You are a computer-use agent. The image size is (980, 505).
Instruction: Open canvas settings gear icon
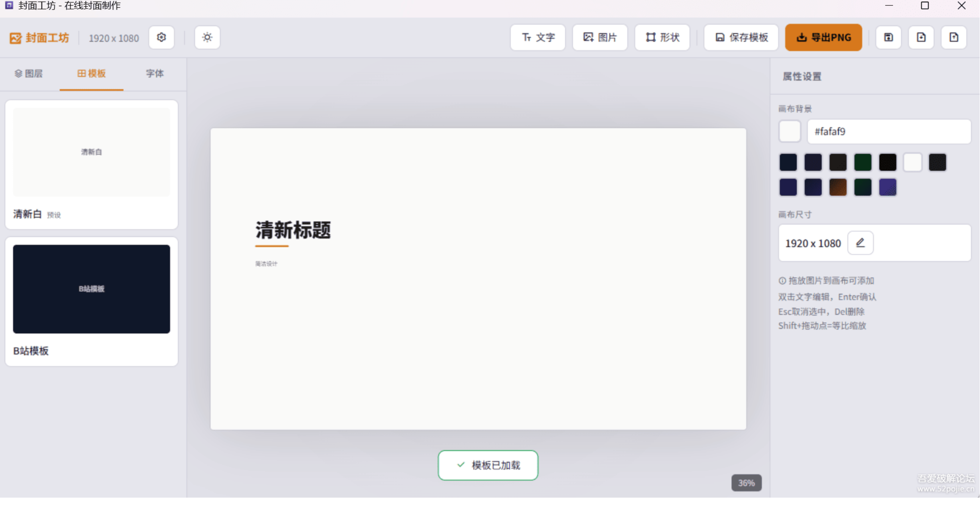point(161,38)
